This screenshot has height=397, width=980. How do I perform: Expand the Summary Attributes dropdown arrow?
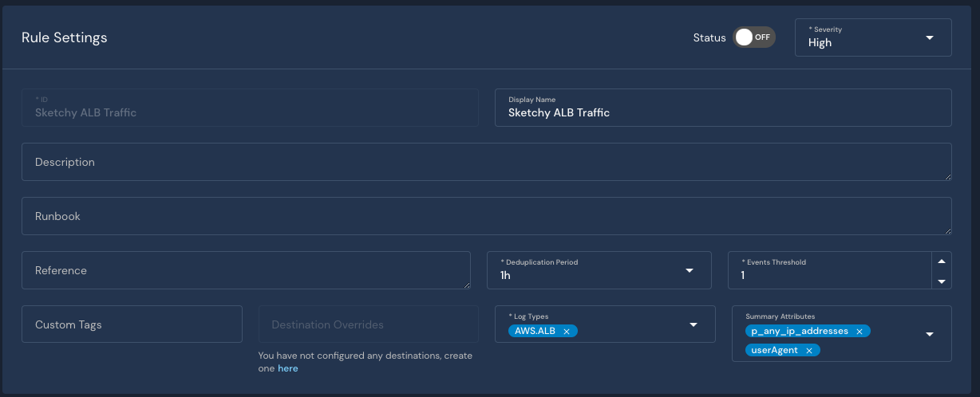pos(930,334)
